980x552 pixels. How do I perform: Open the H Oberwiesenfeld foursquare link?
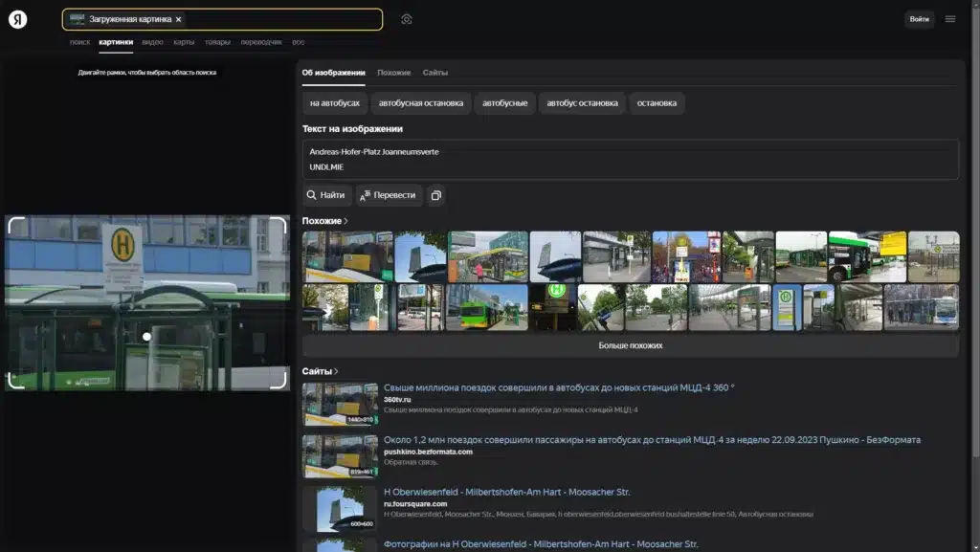point(507,492)
